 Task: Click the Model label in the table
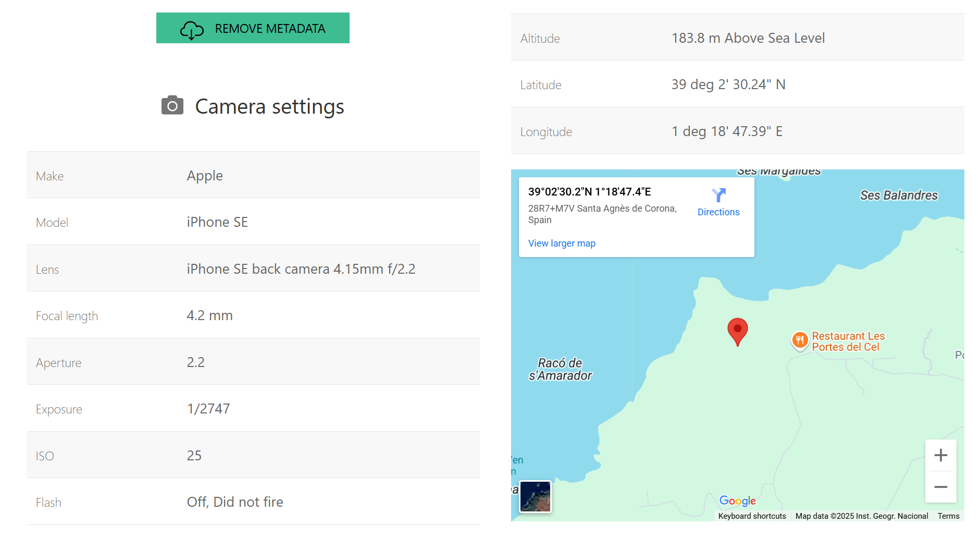52,223
